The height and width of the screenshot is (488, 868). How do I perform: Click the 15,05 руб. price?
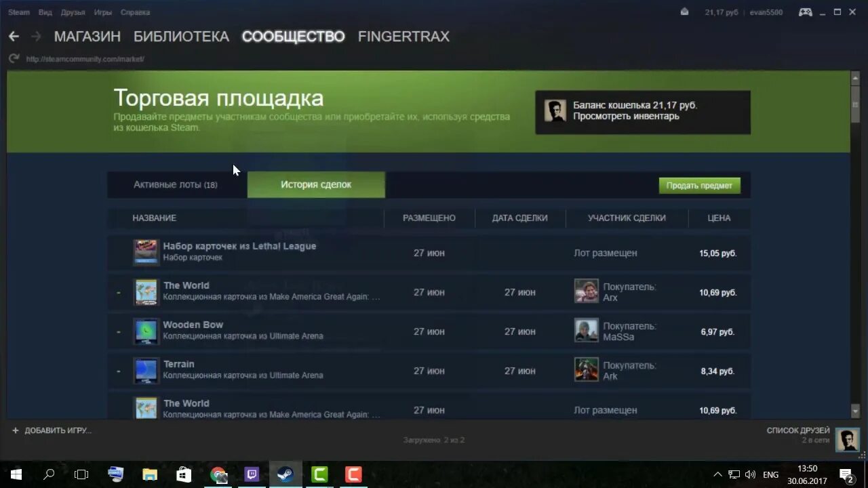(717, 253)
